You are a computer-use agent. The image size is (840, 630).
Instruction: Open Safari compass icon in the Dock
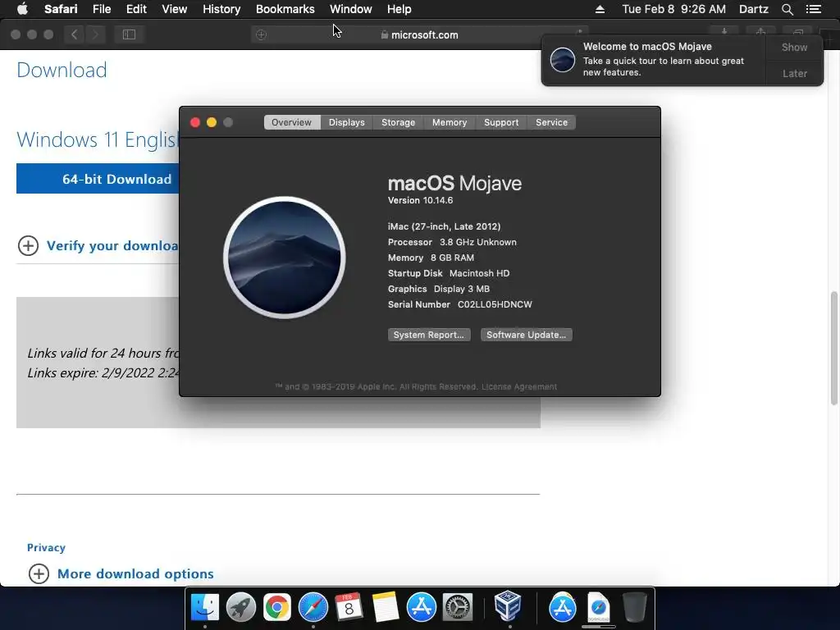coord(313,607)
